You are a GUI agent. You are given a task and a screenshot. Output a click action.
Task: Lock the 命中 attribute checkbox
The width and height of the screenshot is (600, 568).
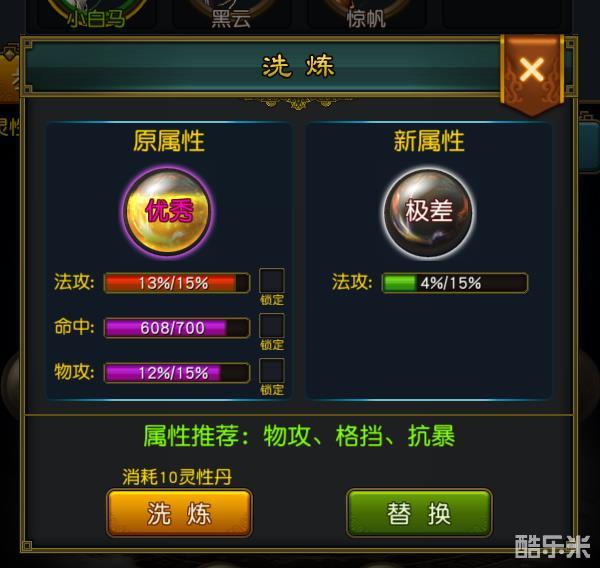272,326
